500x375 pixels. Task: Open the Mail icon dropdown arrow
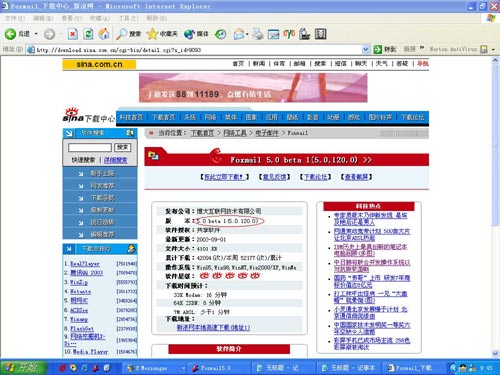click(x=247, y=34)
